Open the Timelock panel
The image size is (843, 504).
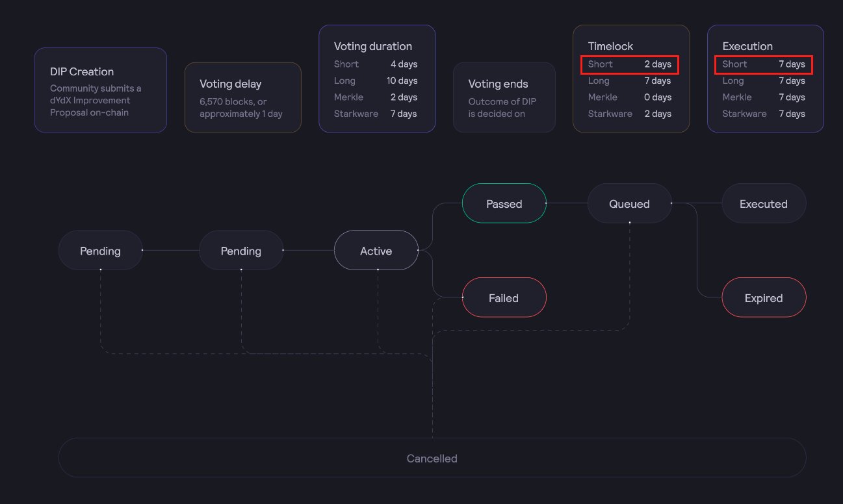(630, 79)
